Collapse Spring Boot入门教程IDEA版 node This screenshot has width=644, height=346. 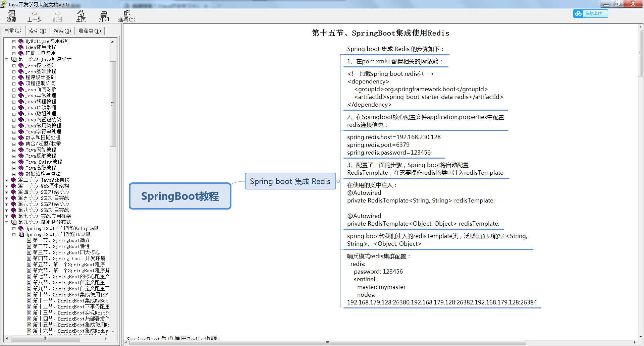click(14, 235)
